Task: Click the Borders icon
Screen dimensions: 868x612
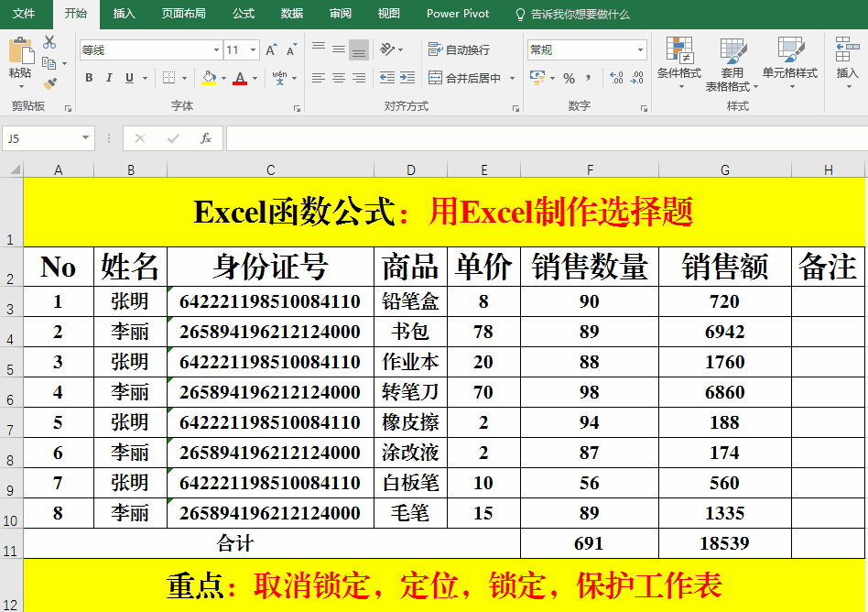Action: [x=168, y=78]
